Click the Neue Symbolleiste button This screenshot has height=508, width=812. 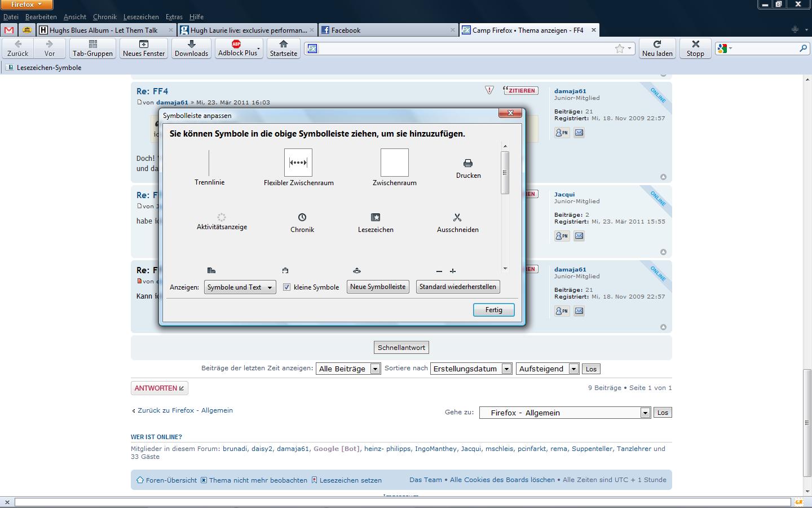(377, 287)
